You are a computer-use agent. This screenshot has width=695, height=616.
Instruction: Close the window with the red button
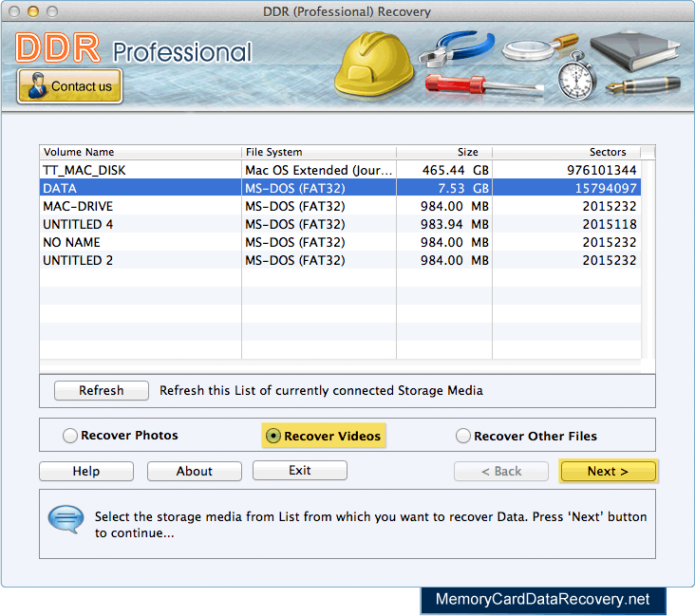(x=14, y=11)
